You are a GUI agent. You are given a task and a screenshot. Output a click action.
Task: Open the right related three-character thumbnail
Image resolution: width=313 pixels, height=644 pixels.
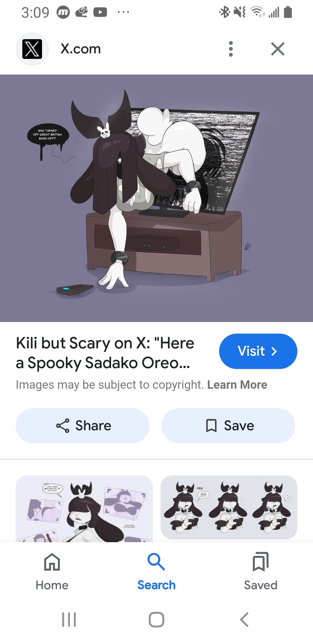point(229,507)
